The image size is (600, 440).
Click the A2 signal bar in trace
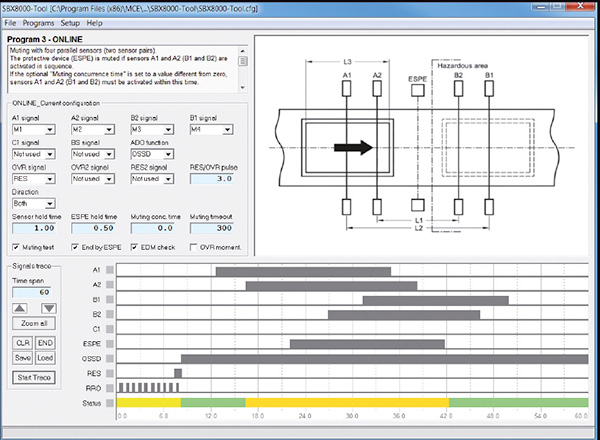click(331, 286)
